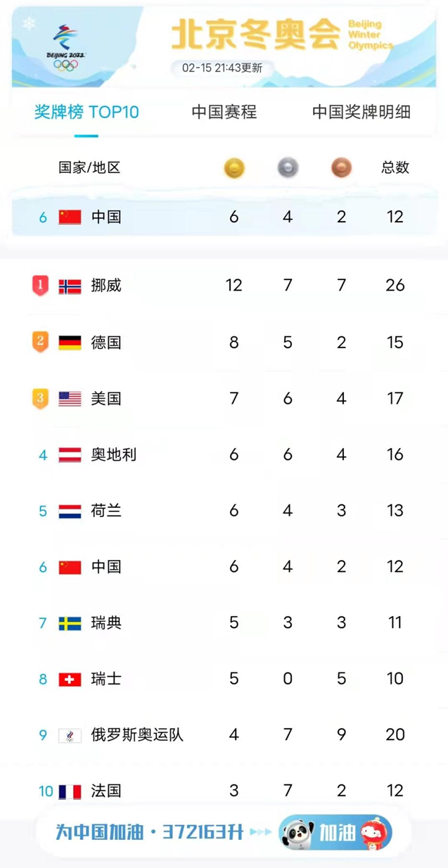Image resolution: width=448 pixels, height=868 pixels.
Task: Click the bronze medal column icon
Action: [x=341, y=168]
